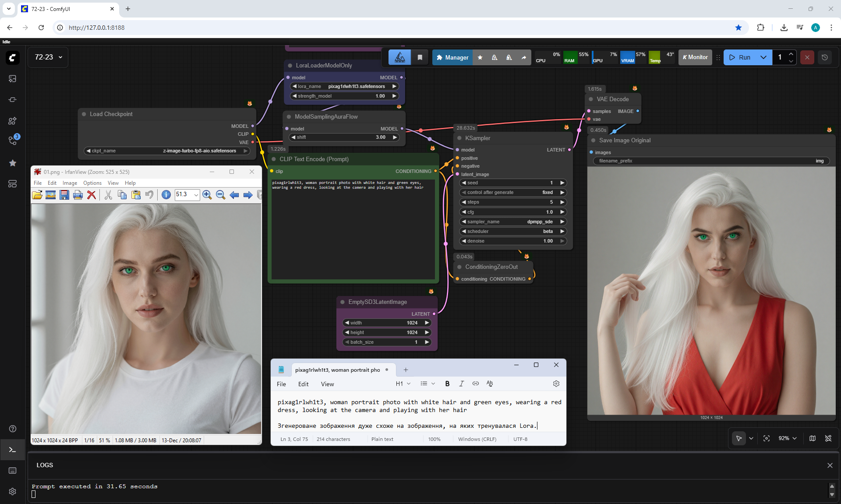841x504 pixels.
Task: Open the IrfanView zoom percentage combo box
Action: click(196, 195)
